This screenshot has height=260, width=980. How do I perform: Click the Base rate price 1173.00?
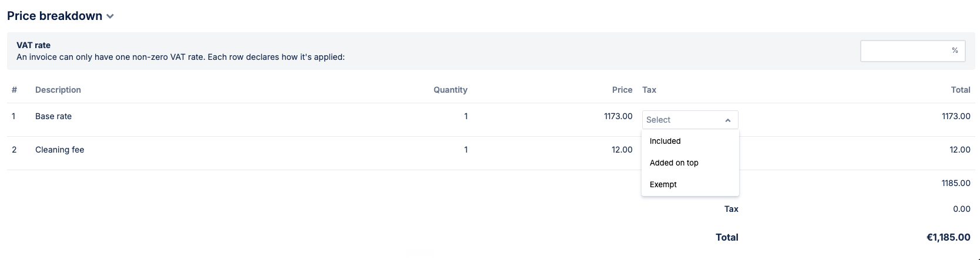coord(618,116)
